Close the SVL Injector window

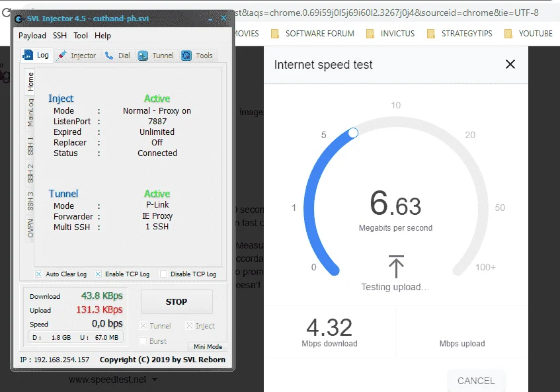click(223, 18)
